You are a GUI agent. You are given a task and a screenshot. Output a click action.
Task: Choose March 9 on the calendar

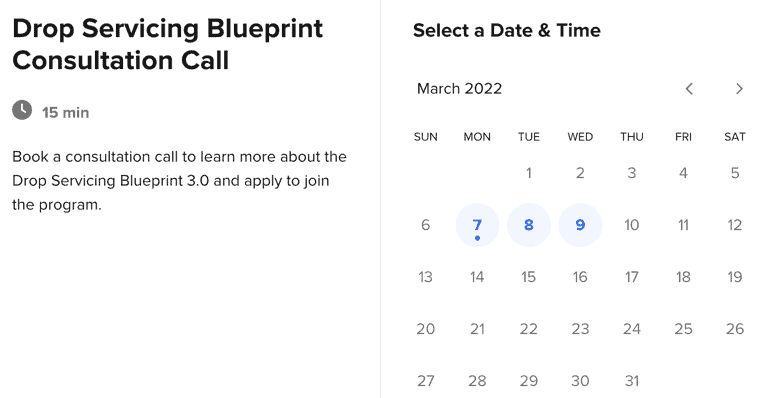click(x=580, y=225)
